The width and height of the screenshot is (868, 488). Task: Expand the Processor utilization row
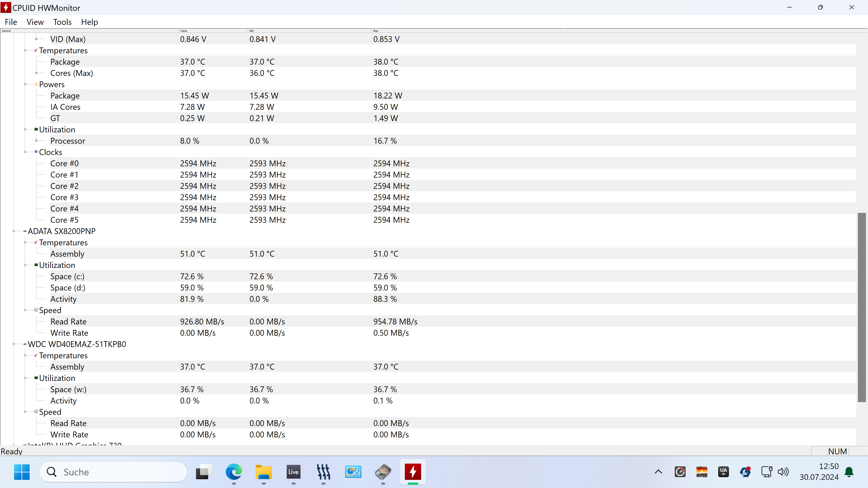pyautogui.click(x=36, y=141)
